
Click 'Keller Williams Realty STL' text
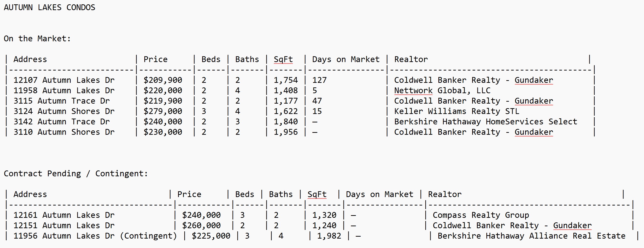tap(456, 111)
